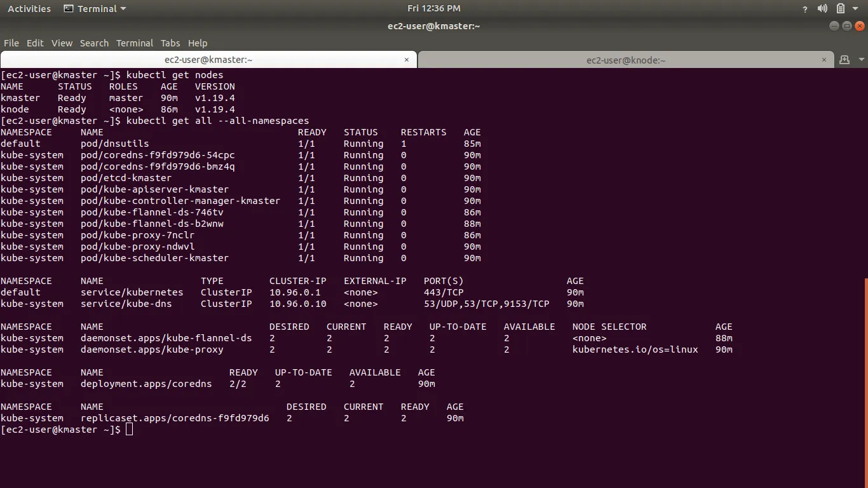The width and height of the screenshot is (868, 488).
Task: Open the Terminal menu in the menu bar
Action: (x=135, y=43)
